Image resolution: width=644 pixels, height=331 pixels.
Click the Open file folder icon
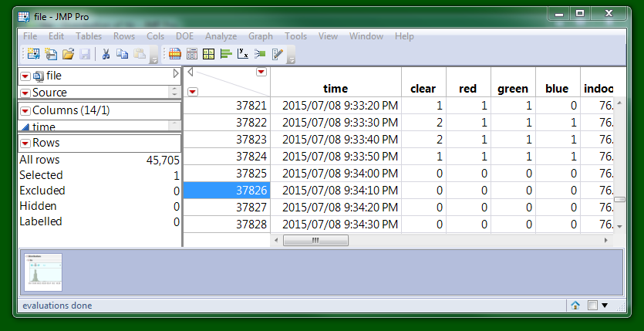(68, 54)
